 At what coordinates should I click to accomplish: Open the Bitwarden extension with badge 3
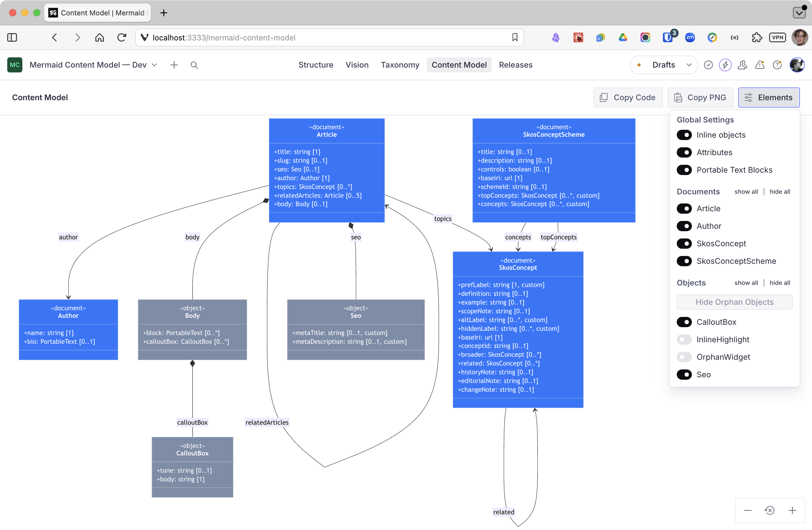(669, 37)
